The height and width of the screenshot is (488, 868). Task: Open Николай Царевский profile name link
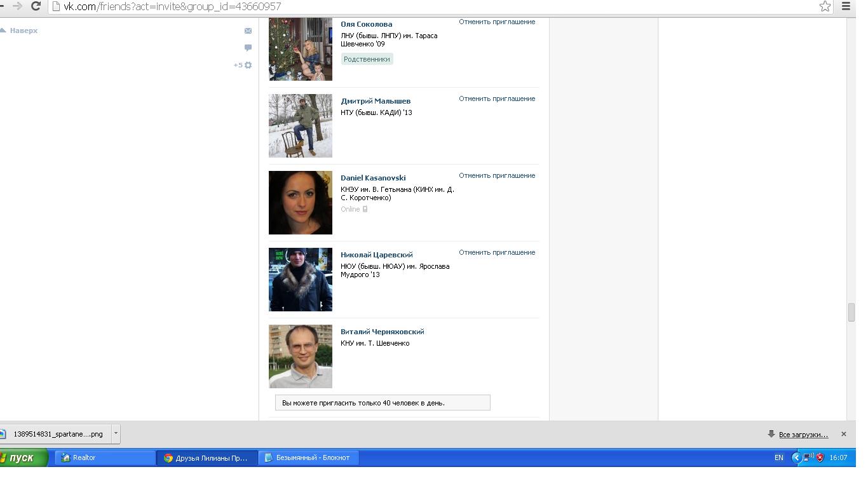(x=377, y=255)
